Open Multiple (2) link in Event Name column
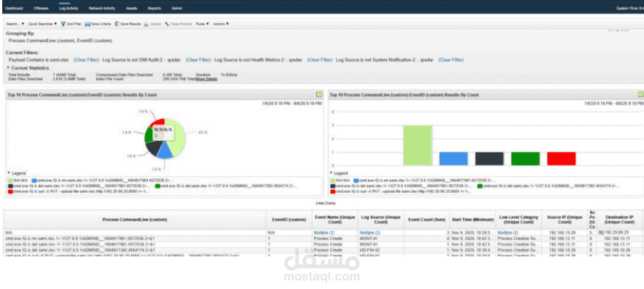Screen dimensions: 644x289 tap(324, 233)
